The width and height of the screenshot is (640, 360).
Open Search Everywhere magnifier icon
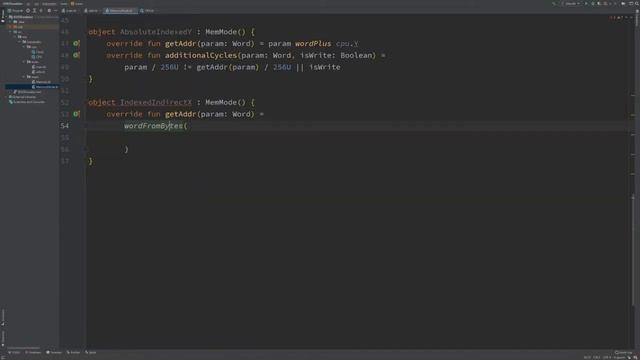[x=636, y=4]
